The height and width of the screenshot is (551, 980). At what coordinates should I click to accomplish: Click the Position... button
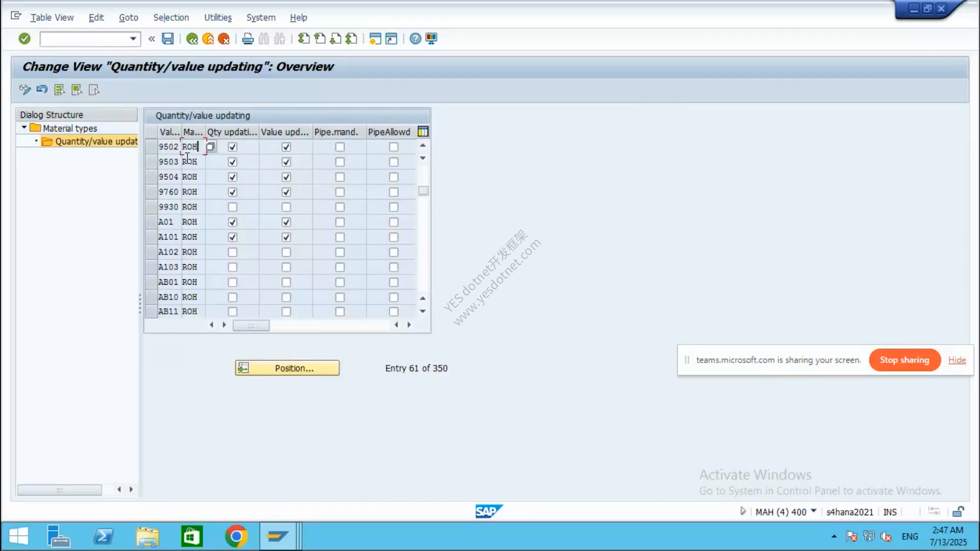(287, 368)
